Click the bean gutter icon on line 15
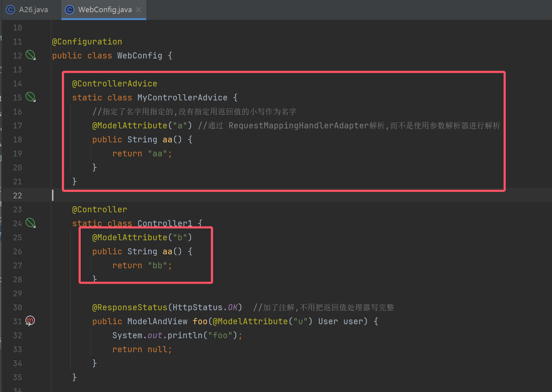Viewport: 552px width, 392px height. (x=30, y=97)
